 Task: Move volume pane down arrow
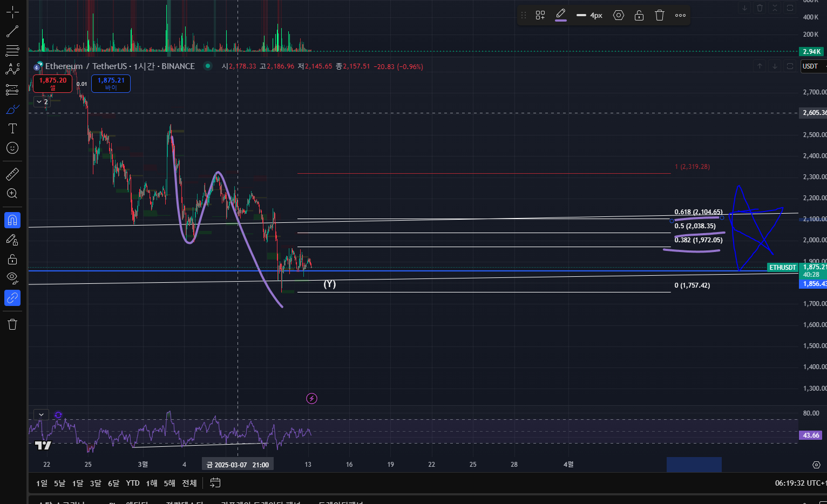click(745, 8)
